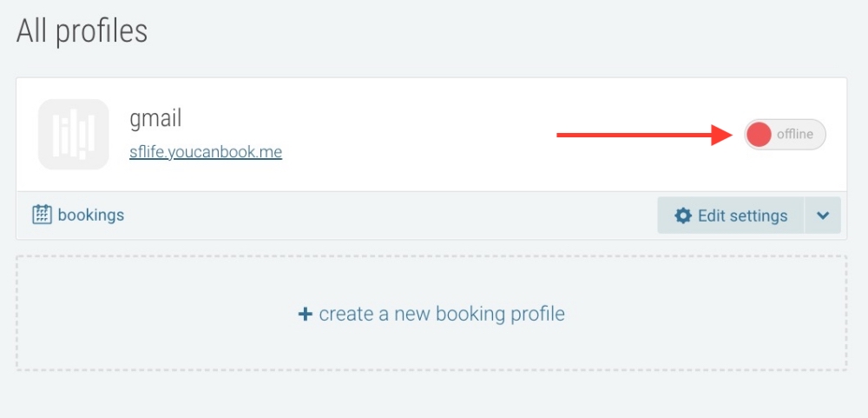Click the red knob of the offline switch

(x=759, y=135)
